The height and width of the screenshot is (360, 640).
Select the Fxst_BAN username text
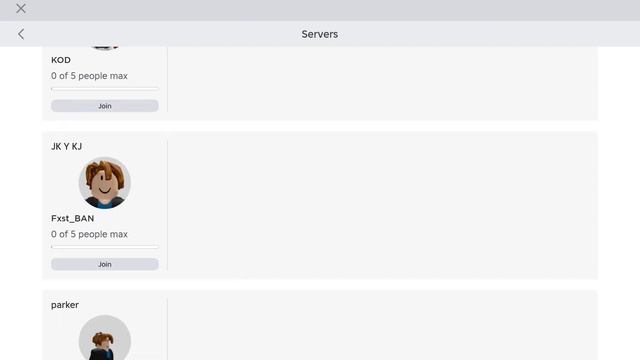pyautogui.click(x=73, y=218)
